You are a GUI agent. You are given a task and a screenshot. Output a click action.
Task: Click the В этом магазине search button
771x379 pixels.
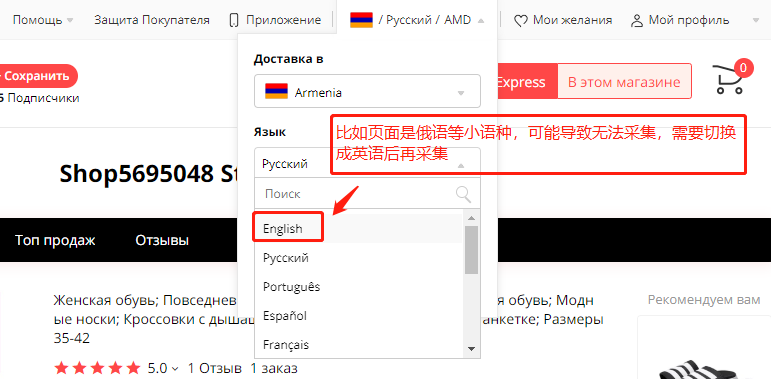coord(624,81)
